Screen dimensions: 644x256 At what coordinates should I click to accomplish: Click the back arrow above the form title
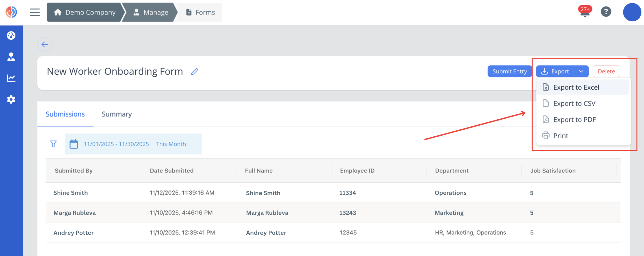45,44
